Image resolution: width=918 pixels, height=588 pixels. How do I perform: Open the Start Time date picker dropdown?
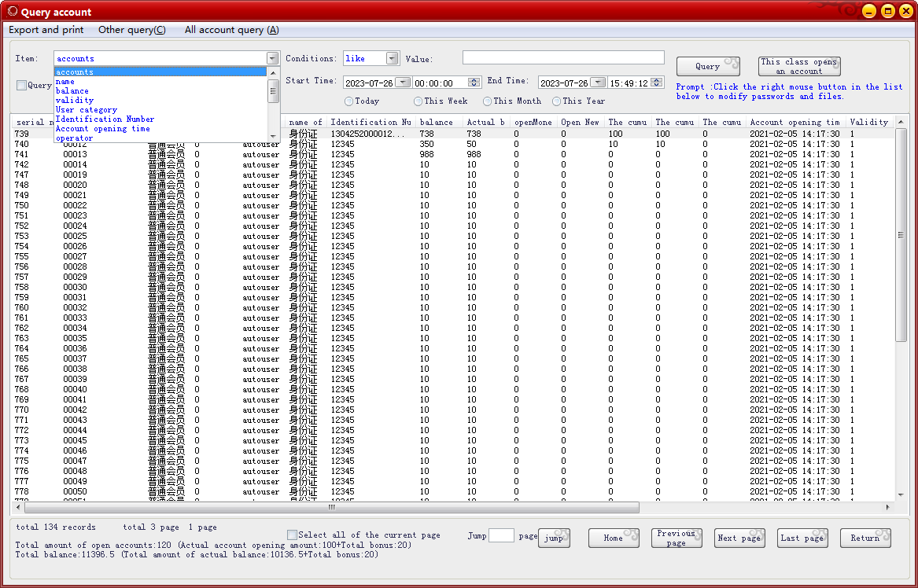[403, 83]
